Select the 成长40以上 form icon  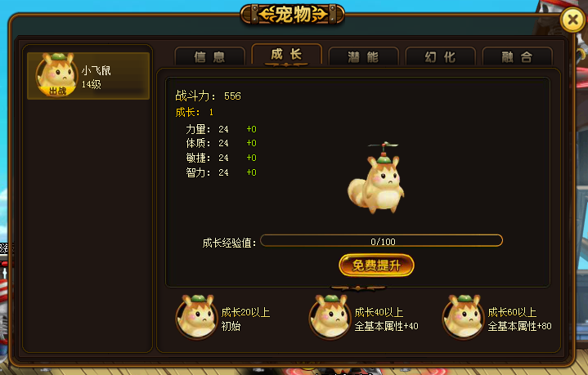pyautogui.click(x=330, y=317)
